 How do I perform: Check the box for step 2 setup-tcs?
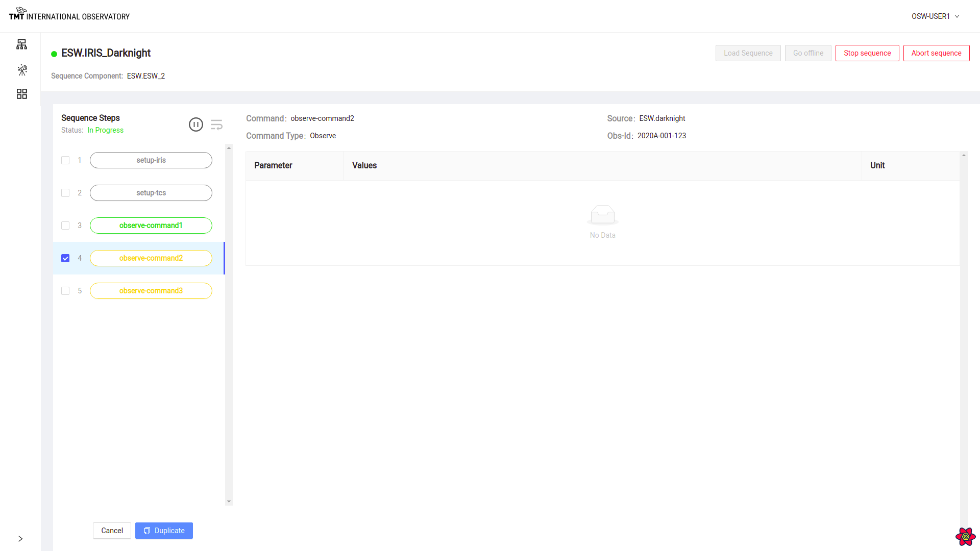[65, 193]
